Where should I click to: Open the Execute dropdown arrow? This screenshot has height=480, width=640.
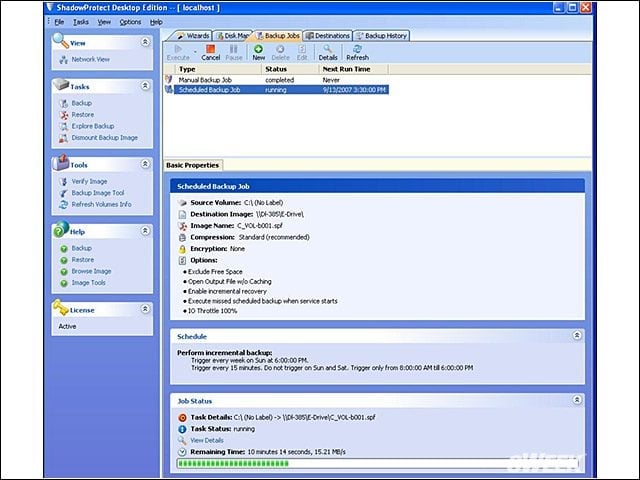pos(195,52)
